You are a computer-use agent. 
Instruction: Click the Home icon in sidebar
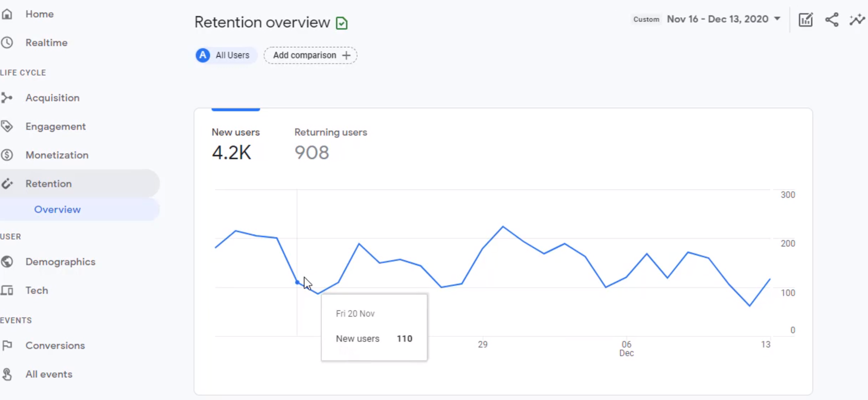pyautogui.click(x=7, y=14)
